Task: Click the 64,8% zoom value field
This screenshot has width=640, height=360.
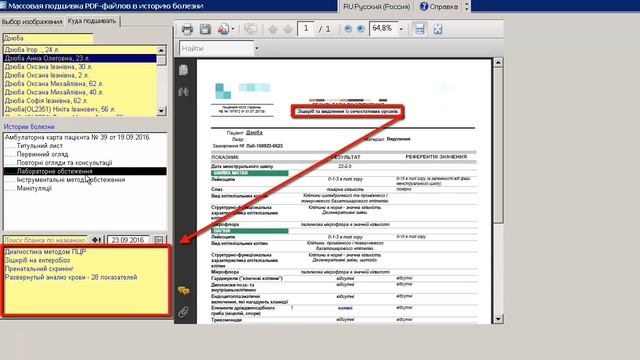Action: click(x=383, y=29)
